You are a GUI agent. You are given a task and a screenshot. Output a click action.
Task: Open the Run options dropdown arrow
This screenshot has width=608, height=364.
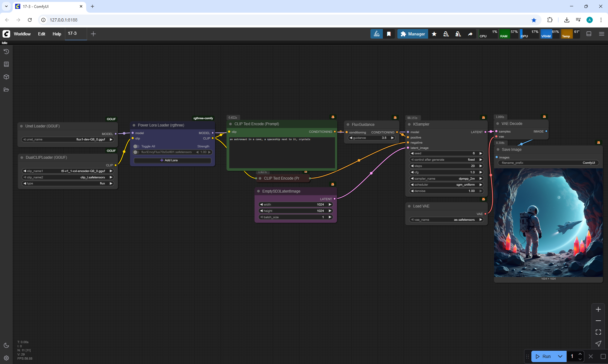pyautogui.click(x=560, y=356)
